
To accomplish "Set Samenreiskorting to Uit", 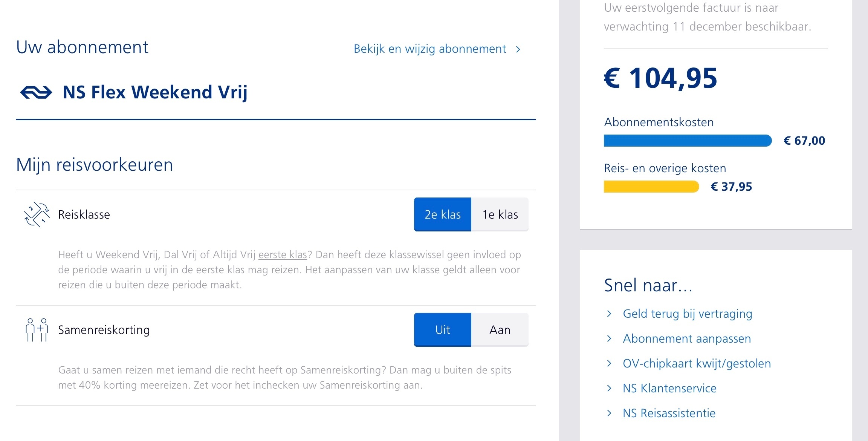I will (443, 330).
